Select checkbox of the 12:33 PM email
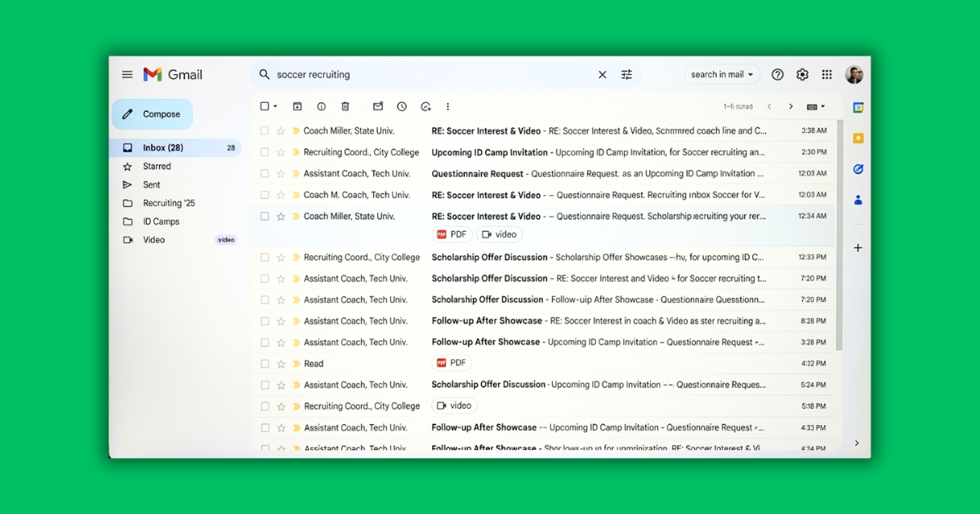Viewport: 980px width, 514px height. [x=264, y=257]
